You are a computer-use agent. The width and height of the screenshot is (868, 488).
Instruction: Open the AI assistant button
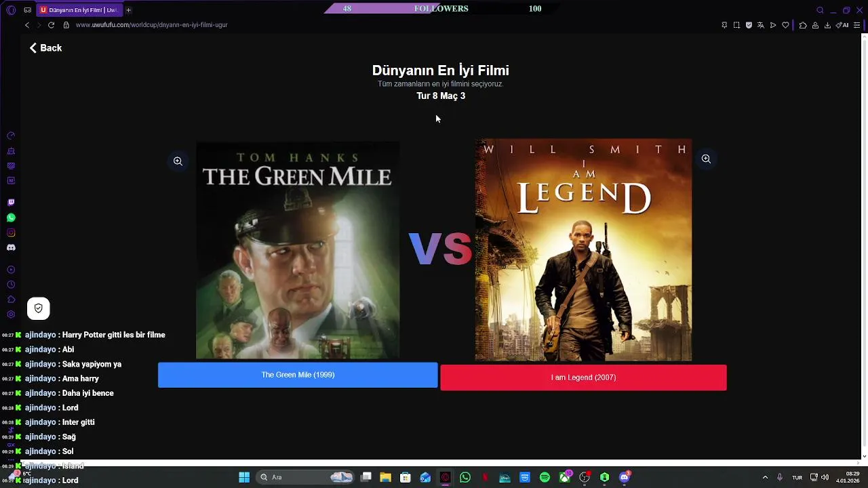click(x=842, y=25)
